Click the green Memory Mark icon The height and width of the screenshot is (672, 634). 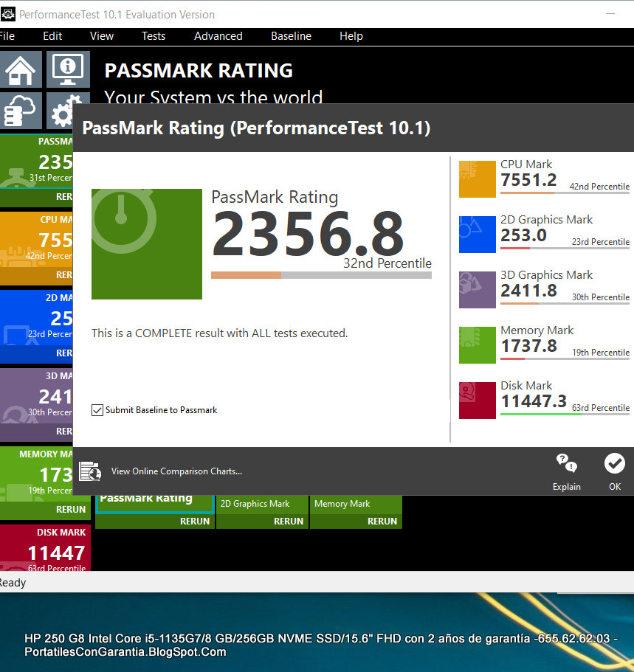tap(477, 345)
